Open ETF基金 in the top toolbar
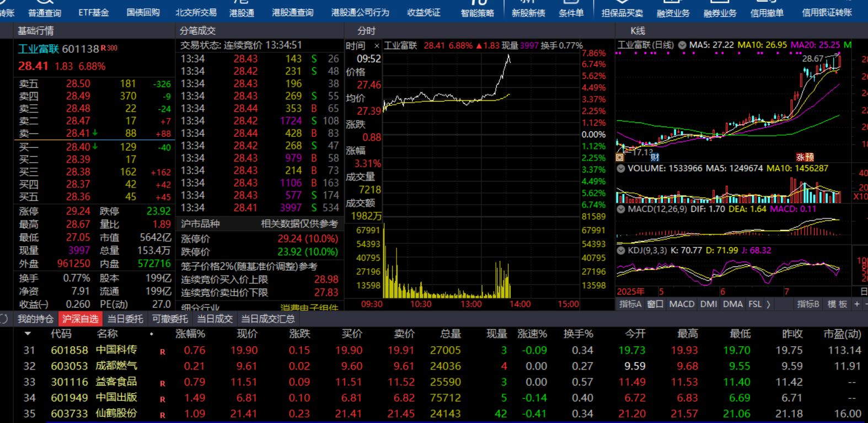This screenshot has height=423, width=868. [94, 12]
